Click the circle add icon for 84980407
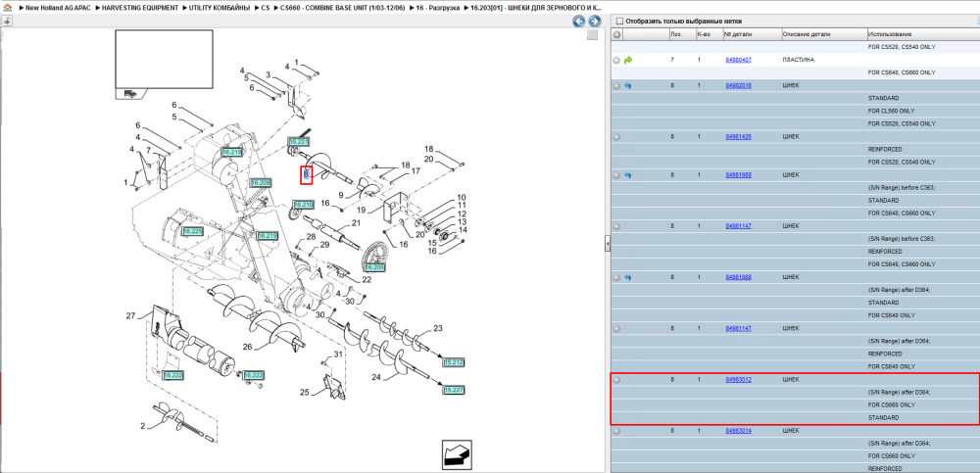This screenshot has height=473, width=980. pos(616,60)
